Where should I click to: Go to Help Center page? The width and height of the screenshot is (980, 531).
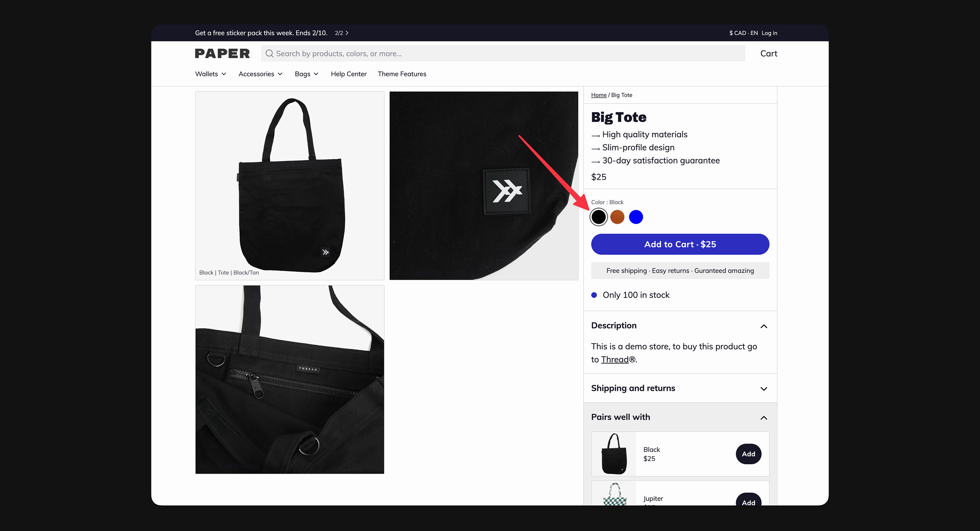(349, 74)
